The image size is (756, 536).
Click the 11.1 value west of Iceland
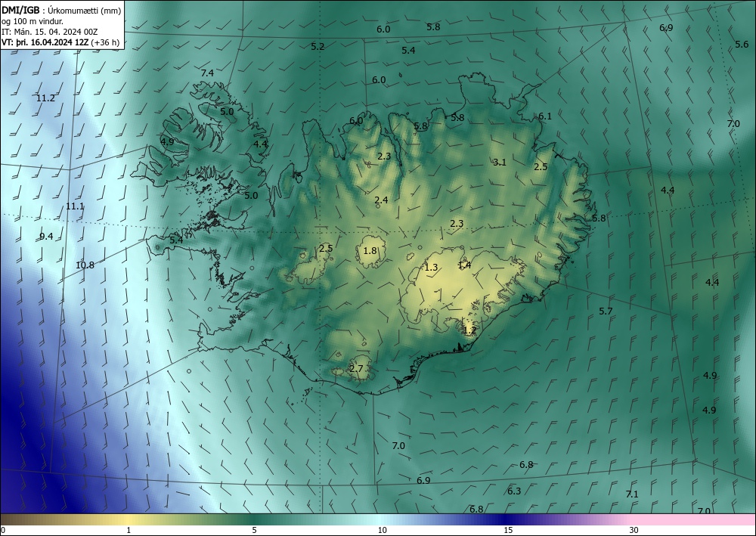[x=75, y=206]
